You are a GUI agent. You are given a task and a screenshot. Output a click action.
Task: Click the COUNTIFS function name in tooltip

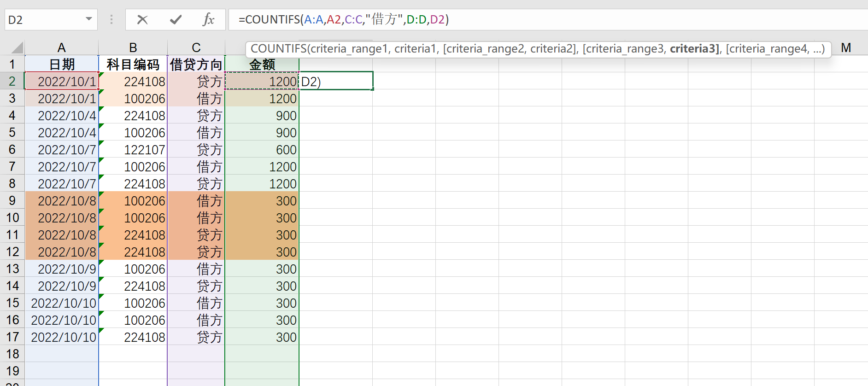[278, 49]
